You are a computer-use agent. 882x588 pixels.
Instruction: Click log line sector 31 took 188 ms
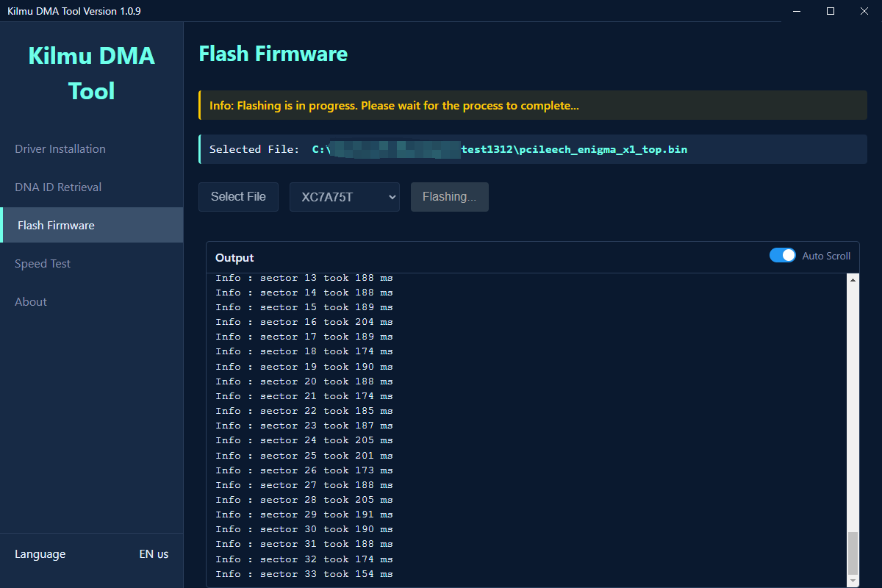pyautogui.click(x=304, y=544)
